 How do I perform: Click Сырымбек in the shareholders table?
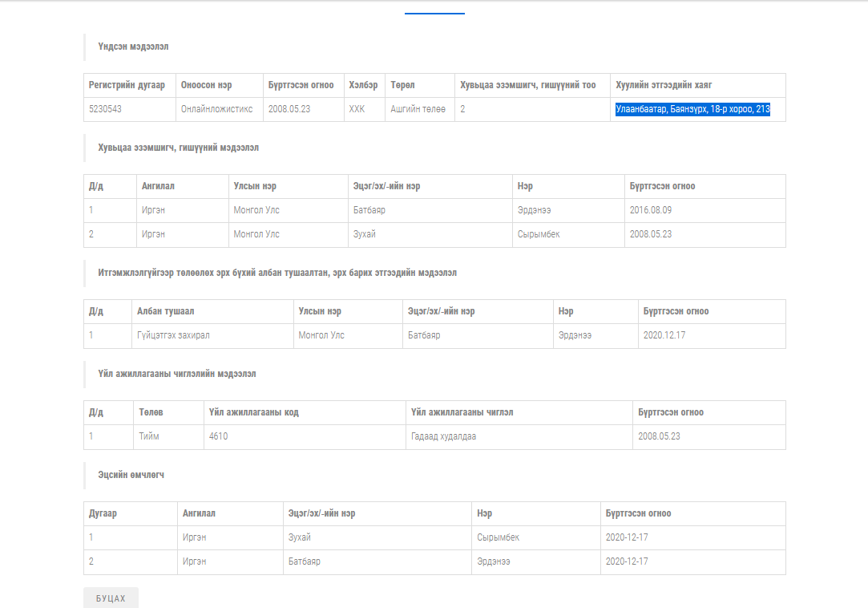tap(539, 234)
